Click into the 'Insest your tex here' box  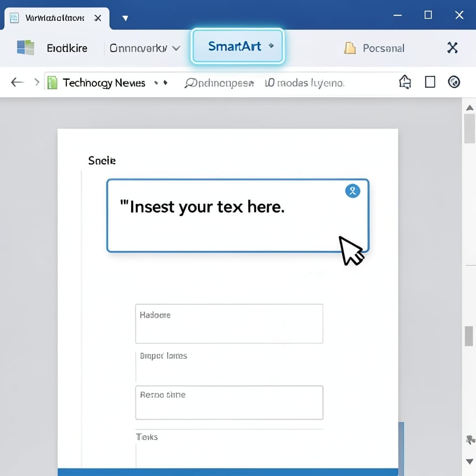238,216
